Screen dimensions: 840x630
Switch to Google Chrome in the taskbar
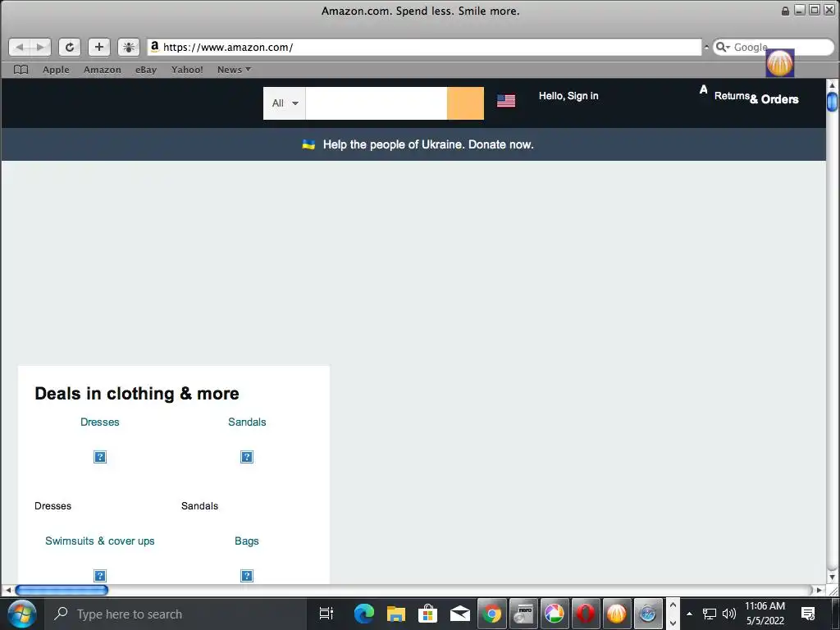pyautogui.click(x=492, y=614)
